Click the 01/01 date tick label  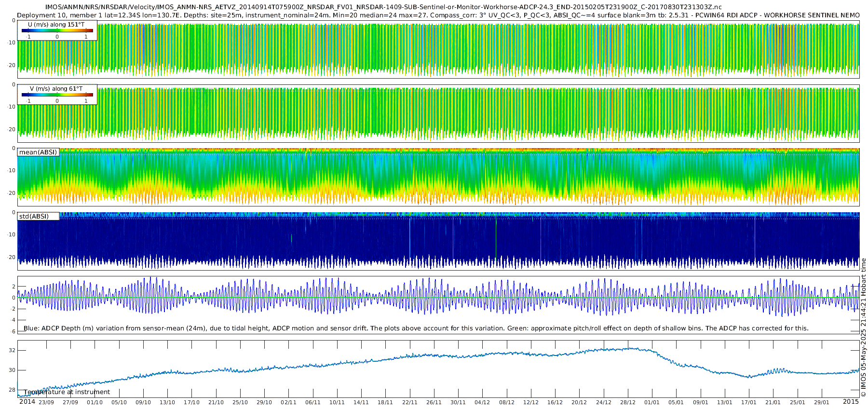tap(652, 403)
